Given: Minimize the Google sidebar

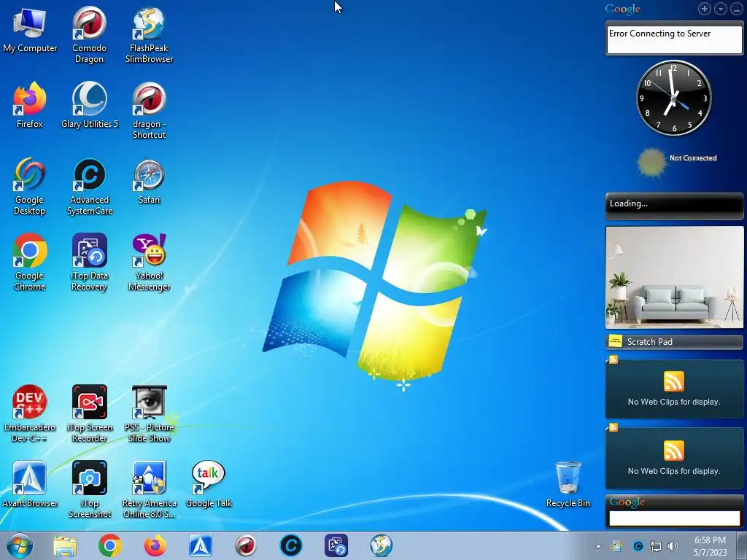Looking at the screenshot, I should [x=736, y=9].
